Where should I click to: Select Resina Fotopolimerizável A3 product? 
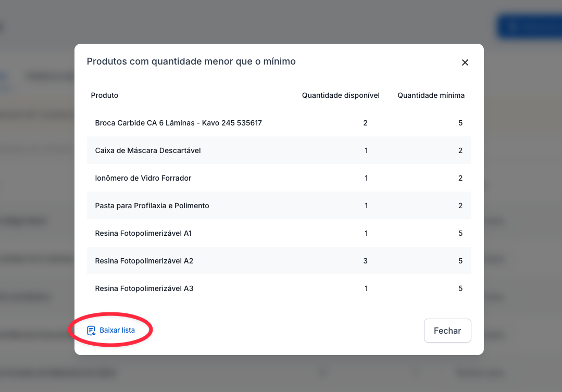click(144, 288)
